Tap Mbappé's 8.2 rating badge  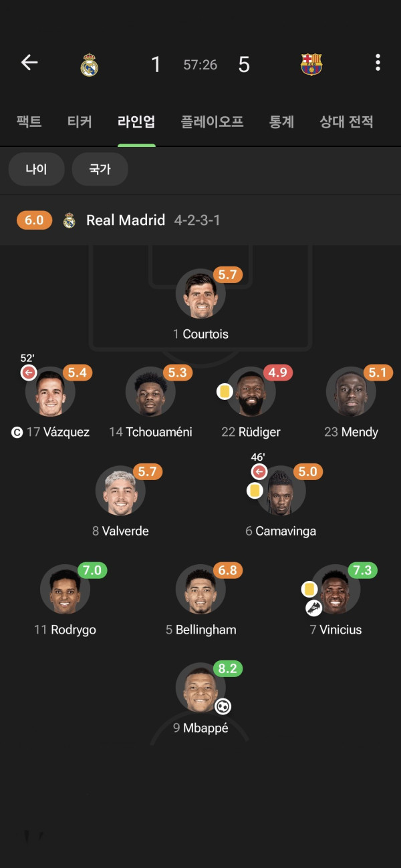coord(227,668)
